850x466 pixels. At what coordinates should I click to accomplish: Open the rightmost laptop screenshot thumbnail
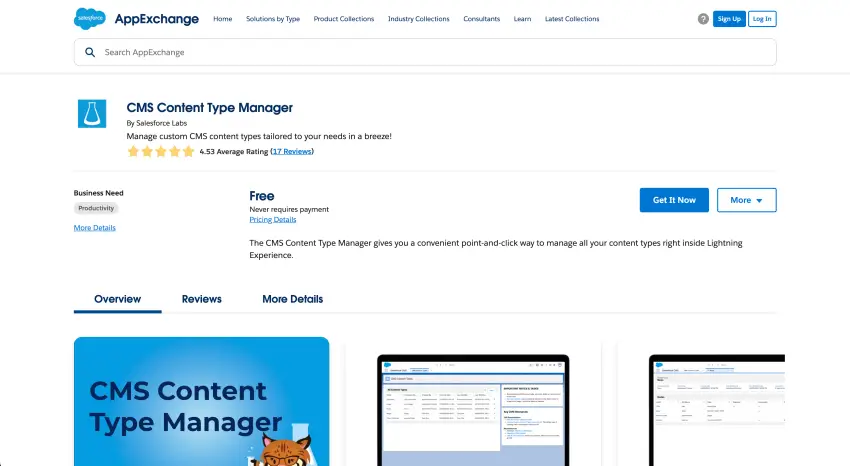[717, 410]
